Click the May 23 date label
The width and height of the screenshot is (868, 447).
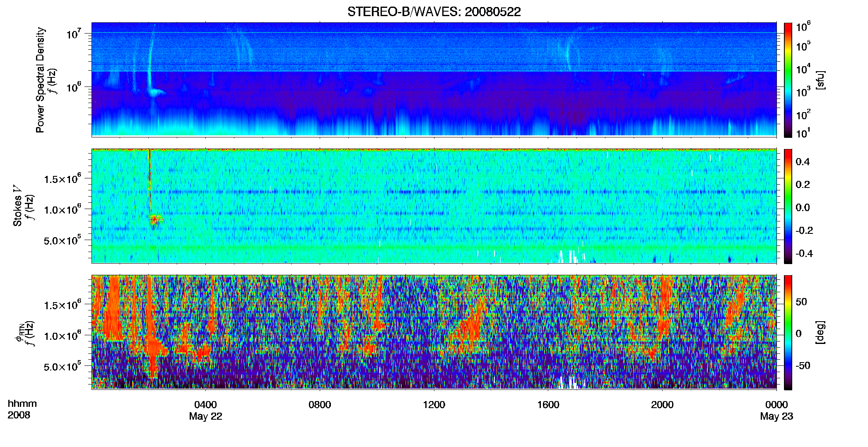(x=776, y=417)
